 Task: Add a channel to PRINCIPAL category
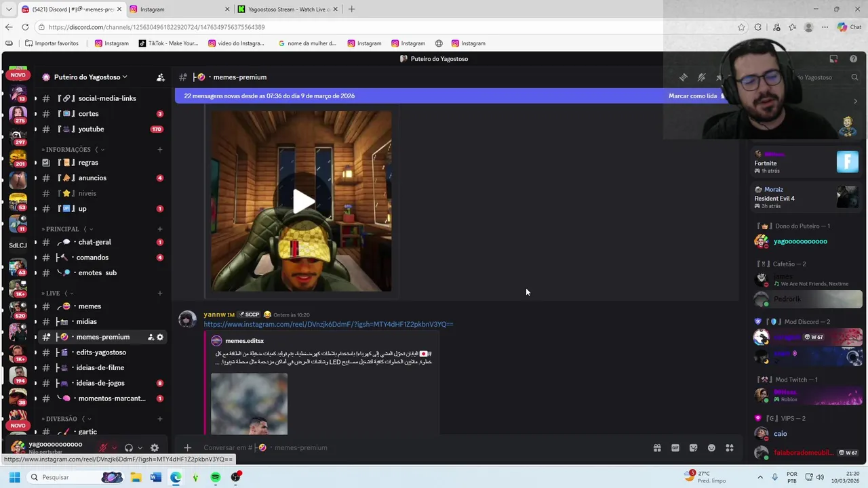[160, 229]
